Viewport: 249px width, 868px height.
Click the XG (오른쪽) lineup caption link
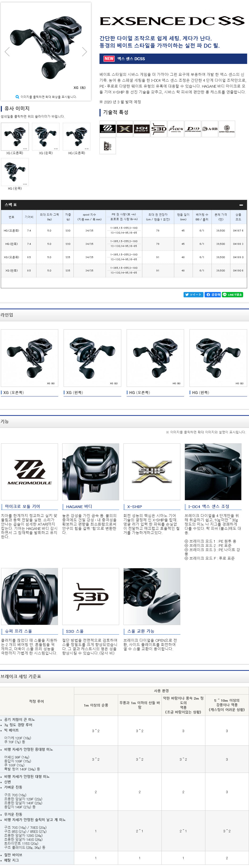tap(14, 392)
